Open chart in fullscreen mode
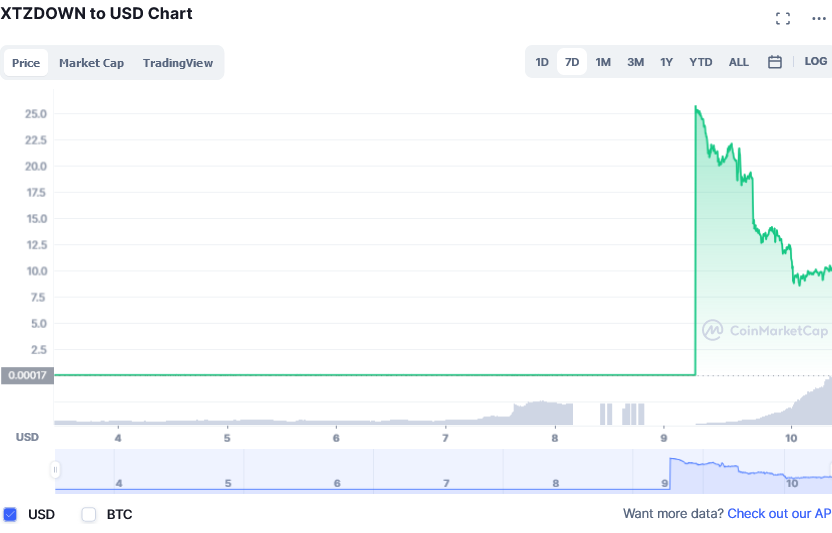832x533 pixels. [783, 19]
